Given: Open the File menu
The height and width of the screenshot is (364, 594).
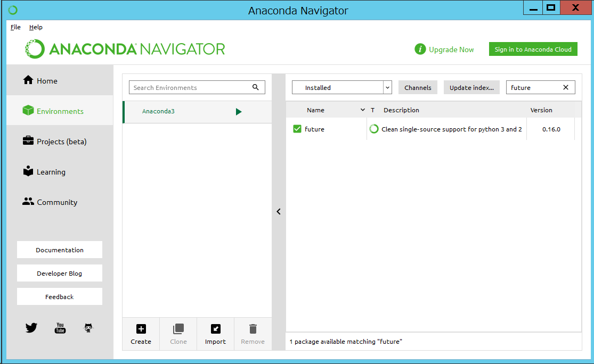Looking at the screenshot, I should 15,27.
